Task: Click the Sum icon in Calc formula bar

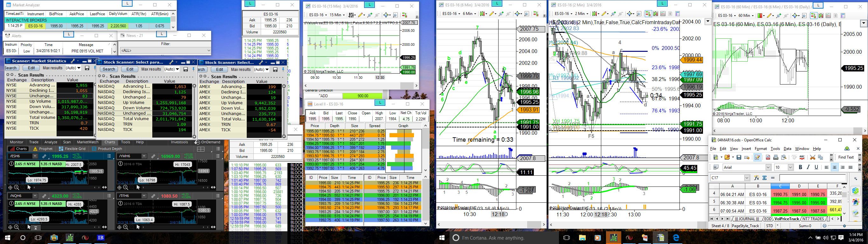Action: click(765, 178)
